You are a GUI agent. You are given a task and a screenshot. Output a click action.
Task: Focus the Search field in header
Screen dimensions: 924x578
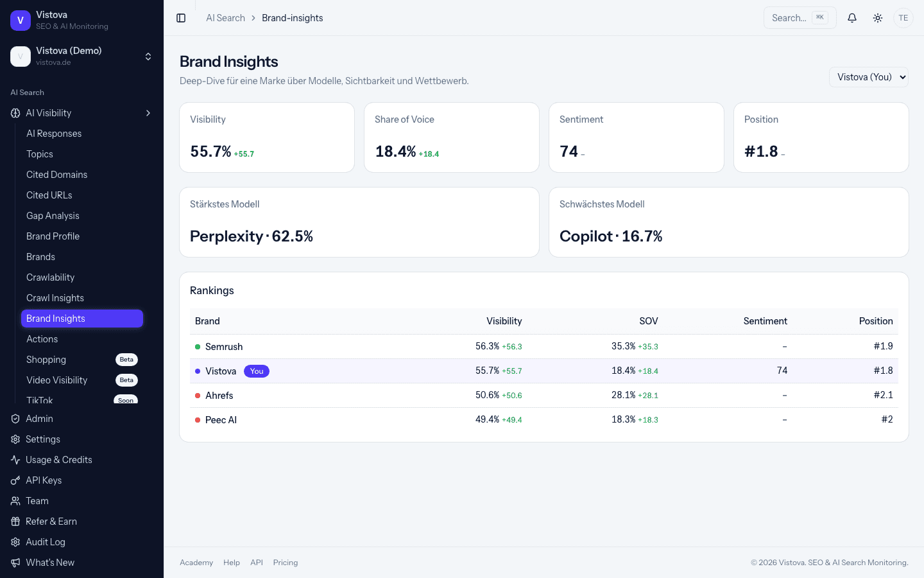[x=800, y=18]
